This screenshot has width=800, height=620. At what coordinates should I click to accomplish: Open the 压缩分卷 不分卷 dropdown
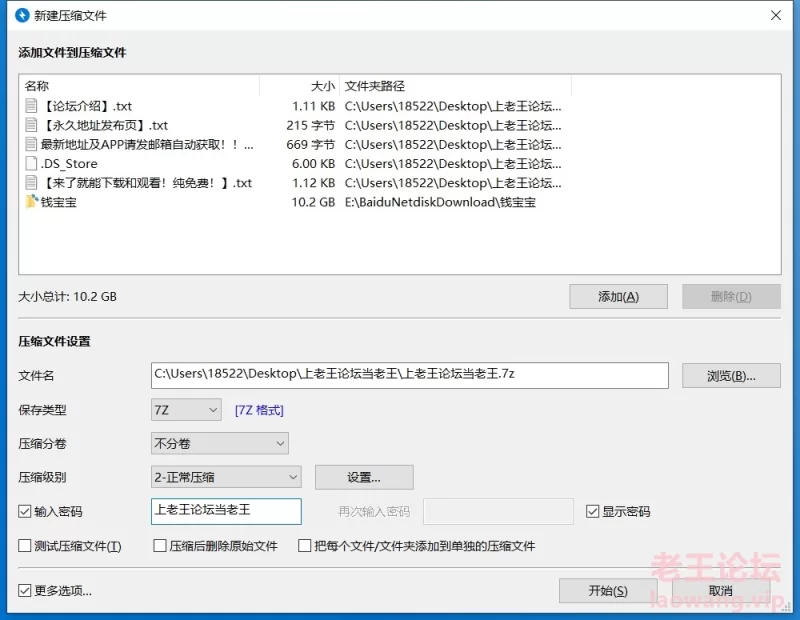coord(220,443)
